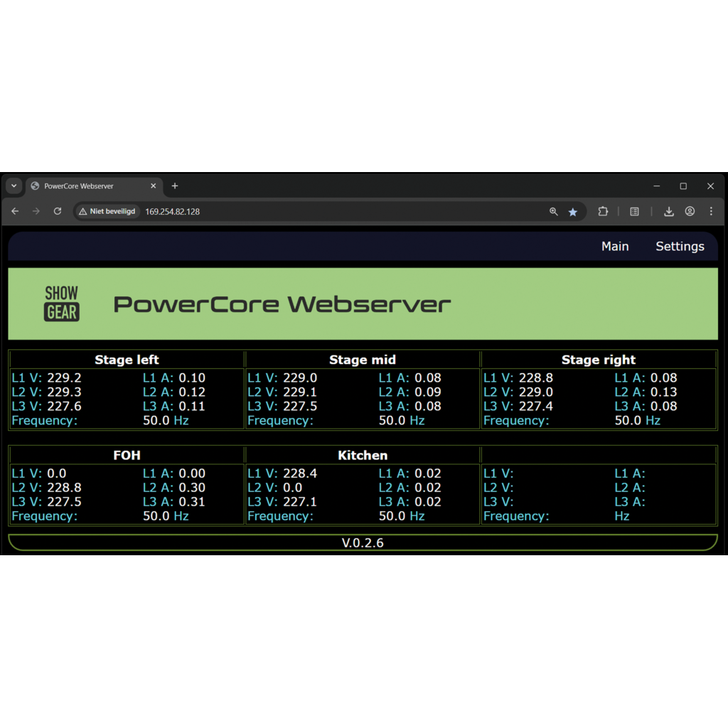Close the PowerCore Webserver tab
Image resolution: width=728 pixels, height=728 pixels.
click(x=154, y=186)
